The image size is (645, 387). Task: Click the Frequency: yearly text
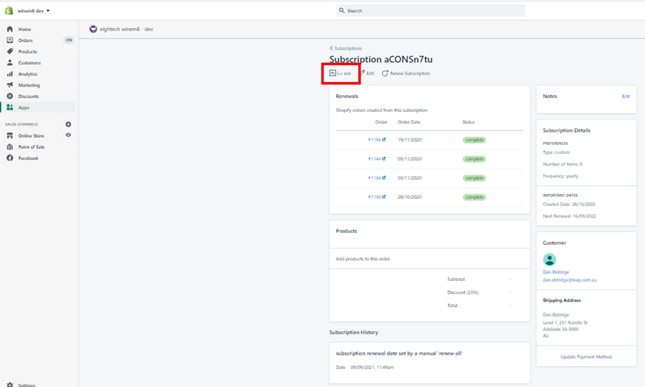pyautogui.click(x=560, y=176)
